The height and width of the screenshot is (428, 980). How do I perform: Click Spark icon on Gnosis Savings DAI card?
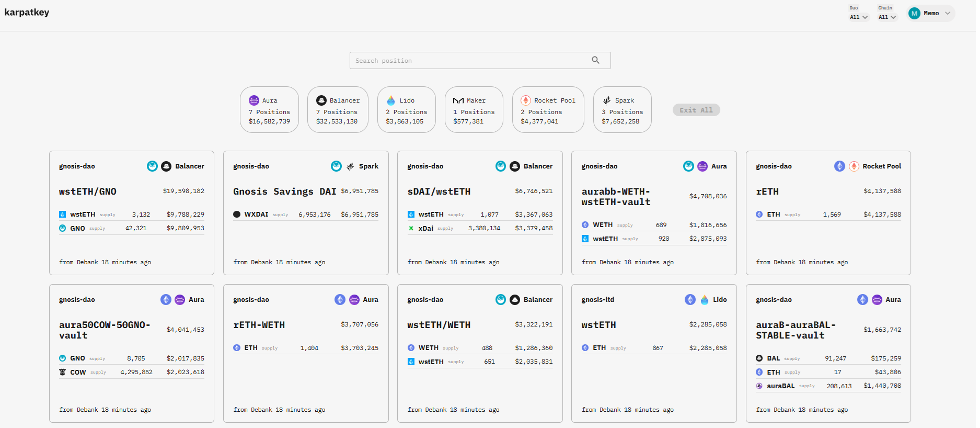click(350, 166)
